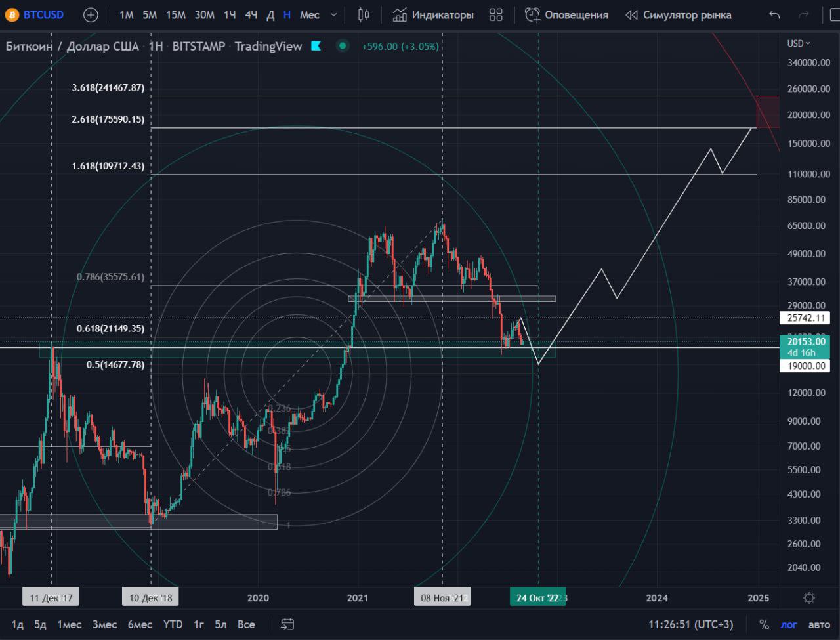
Task: Switch to the Н weekly timeframe
Action: click(287, 14)
